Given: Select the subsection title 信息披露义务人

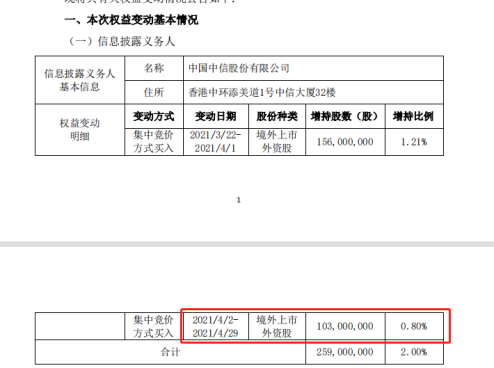Looking at the screenshot, I should [x=136, y=41].
